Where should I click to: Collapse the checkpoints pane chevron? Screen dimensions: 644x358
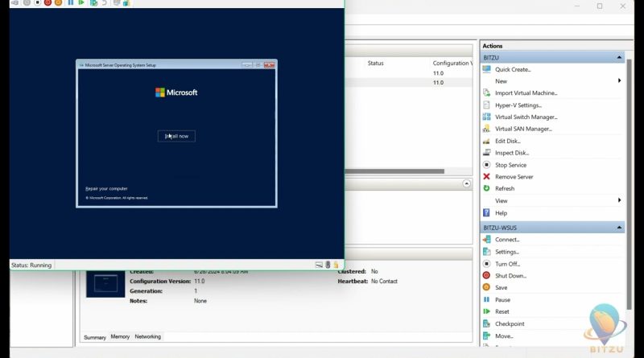click(x=467, y=183)
